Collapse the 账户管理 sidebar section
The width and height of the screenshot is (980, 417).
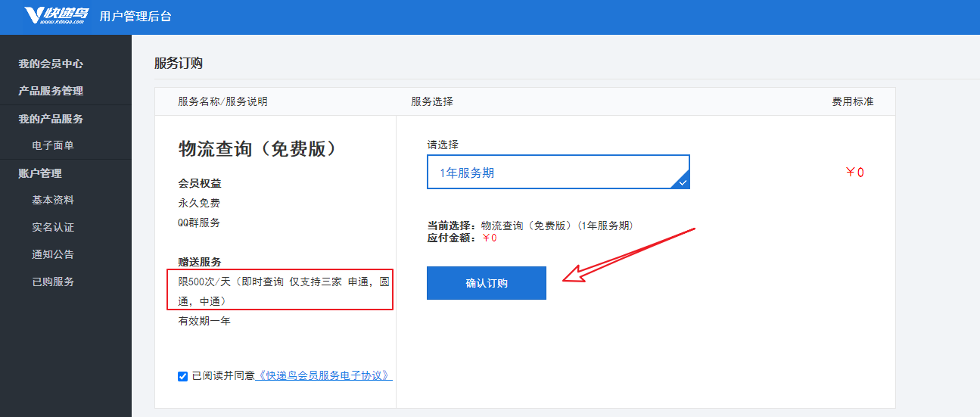click(40, 173)
